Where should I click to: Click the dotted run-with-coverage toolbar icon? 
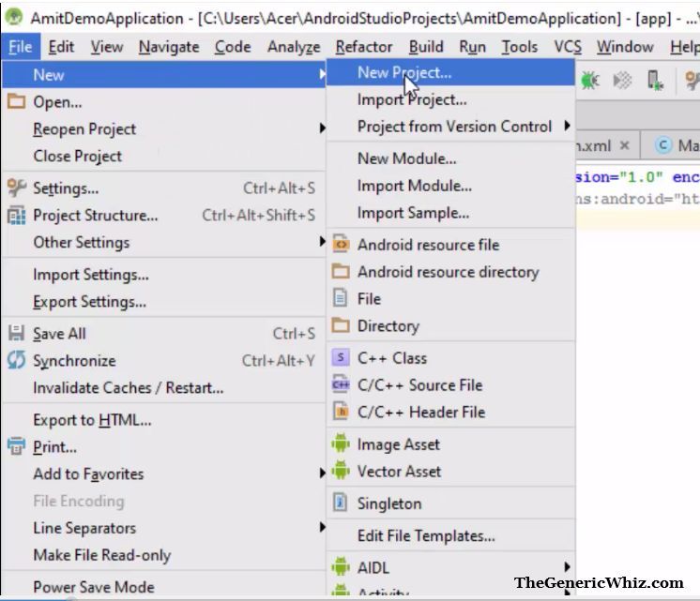622,81
